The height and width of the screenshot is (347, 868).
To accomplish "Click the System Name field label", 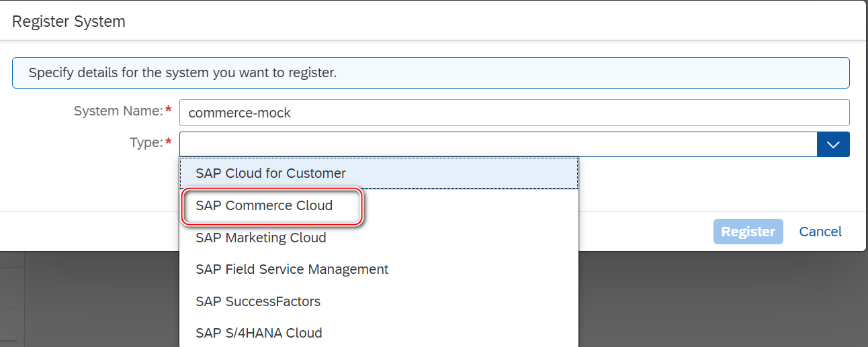I will (x=118, y=111).
